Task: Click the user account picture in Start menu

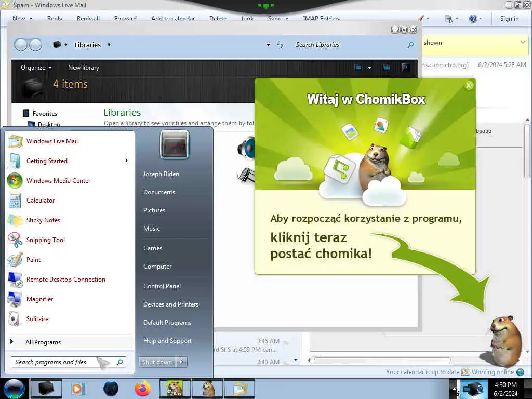Action: coord(175,144)
